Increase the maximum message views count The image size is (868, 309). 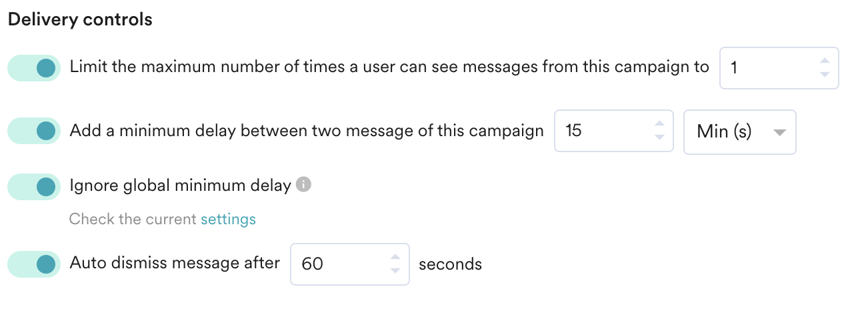(x=825, y=61)
